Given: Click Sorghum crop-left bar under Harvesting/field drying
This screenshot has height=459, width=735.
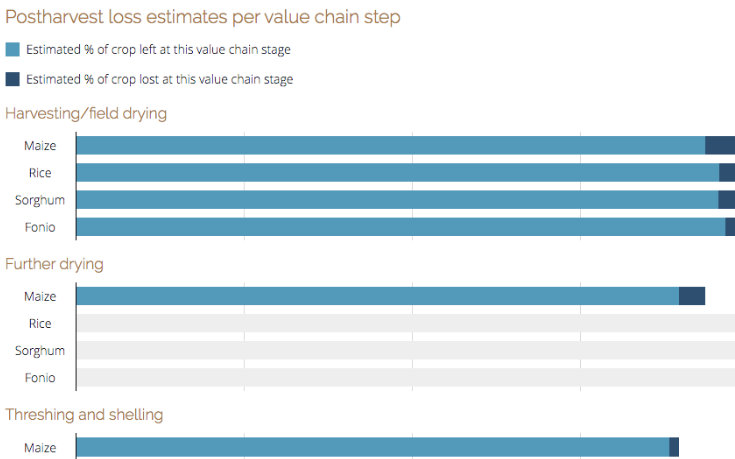Looking at the screenshot, I should (x=397, y=200).
